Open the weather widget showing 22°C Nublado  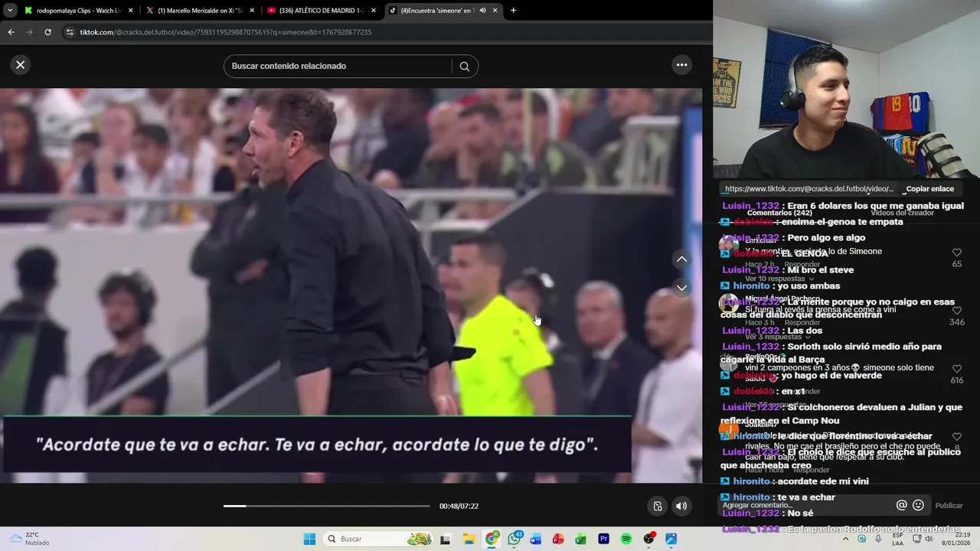29,539
